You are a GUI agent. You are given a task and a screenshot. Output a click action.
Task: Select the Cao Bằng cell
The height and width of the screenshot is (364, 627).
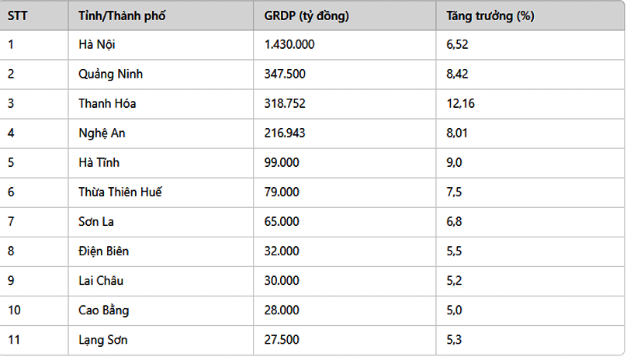tap(161, 310)
